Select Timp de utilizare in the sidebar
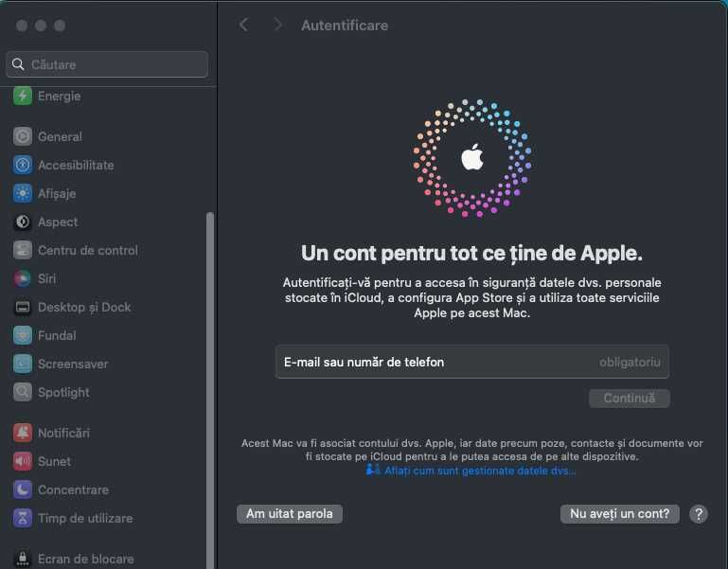The image size is (728, 569). [85, 518]
